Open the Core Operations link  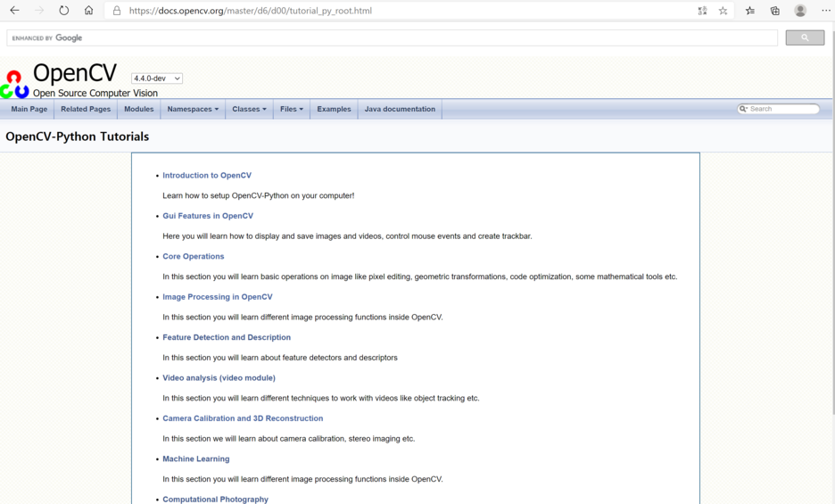point(194,256)
